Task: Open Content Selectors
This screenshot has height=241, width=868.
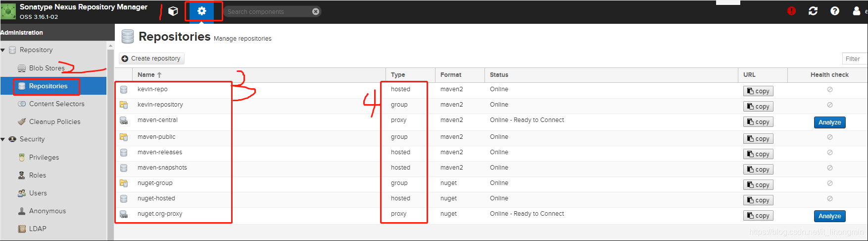Action: [56, 104]
